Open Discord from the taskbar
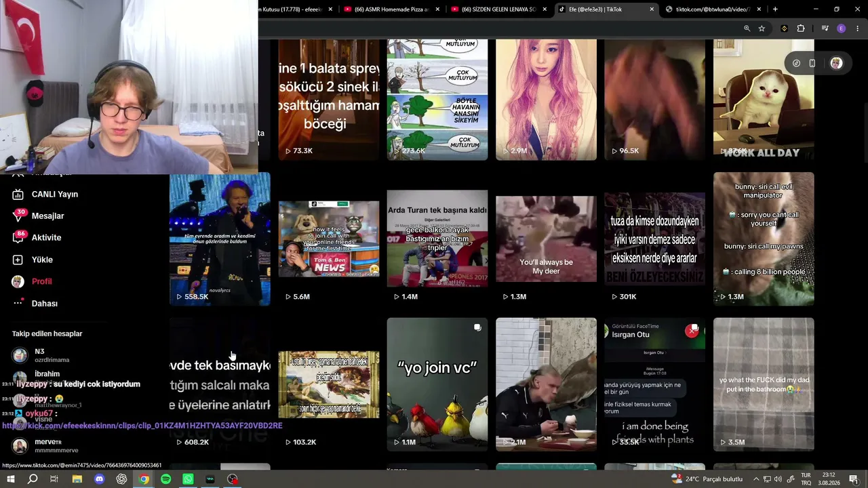The image size is (868, 488). pyautogui.click(x=99, y=479)
